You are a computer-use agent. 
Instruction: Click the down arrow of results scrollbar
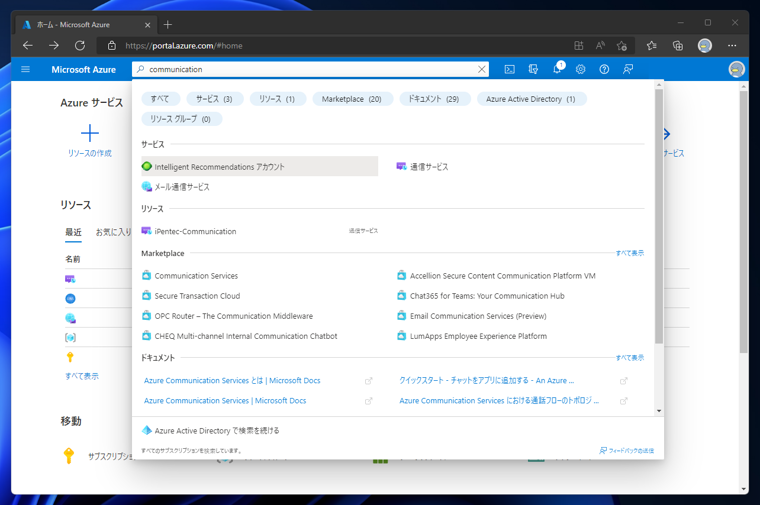(659, 411)
